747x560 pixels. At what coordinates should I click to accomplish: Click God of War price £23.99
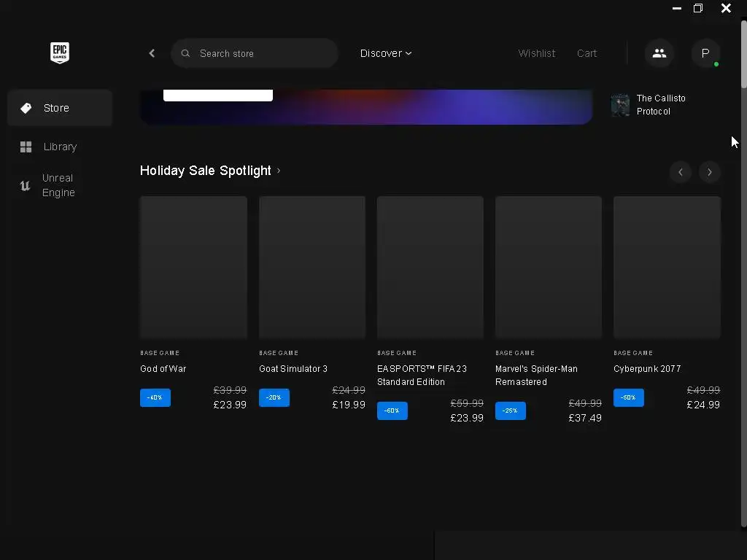coord(230,405)
